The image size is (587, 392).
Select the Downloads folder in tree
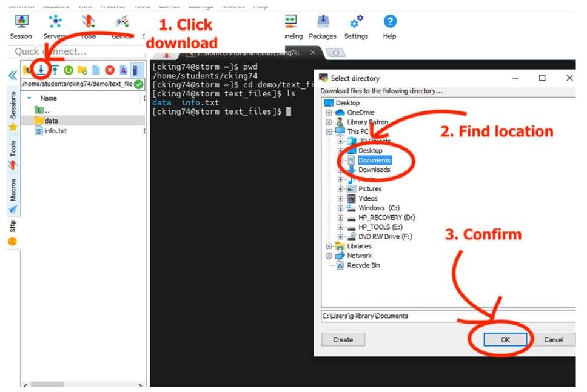tap(374, 170)
